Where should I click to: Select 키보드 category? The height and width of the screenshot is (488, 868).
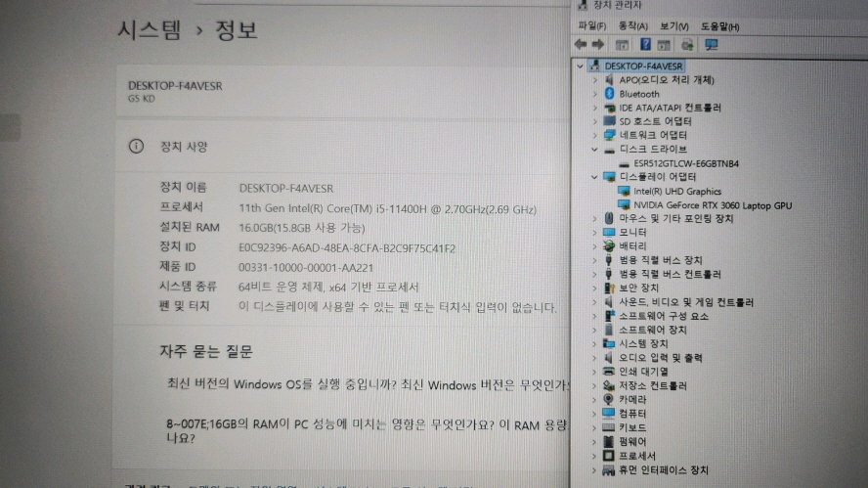point(632,427)
